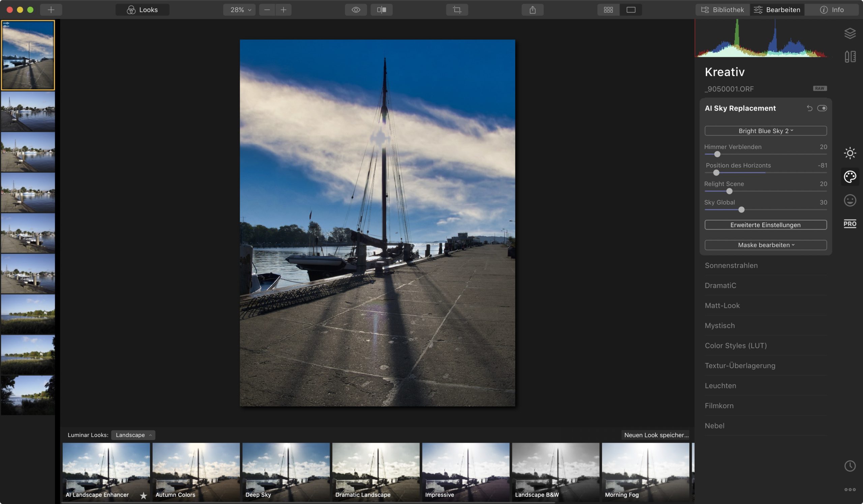Click the Kreativ panel heading
This screenshot has height=504, width=863.
[x=725, y=72]
